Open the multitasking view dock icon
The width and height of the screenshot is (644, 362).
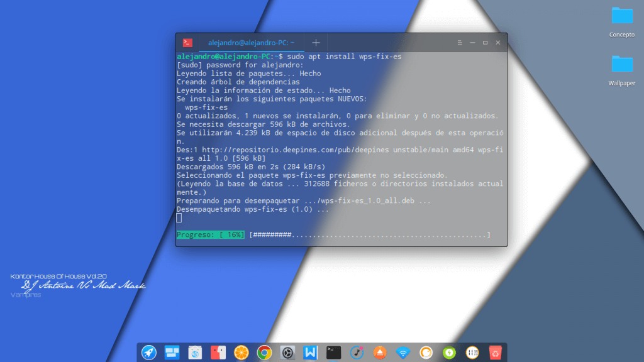(172, 353)
